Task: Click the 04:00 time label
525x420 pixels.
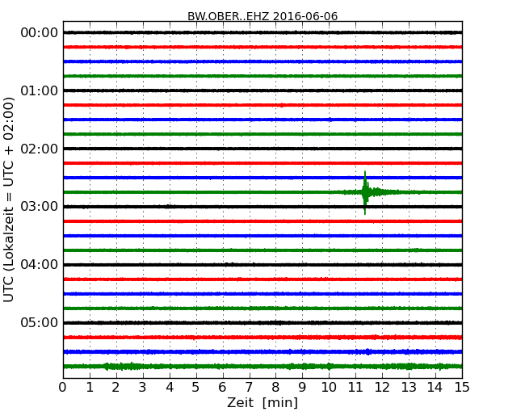Action: (x=40, y=265)
